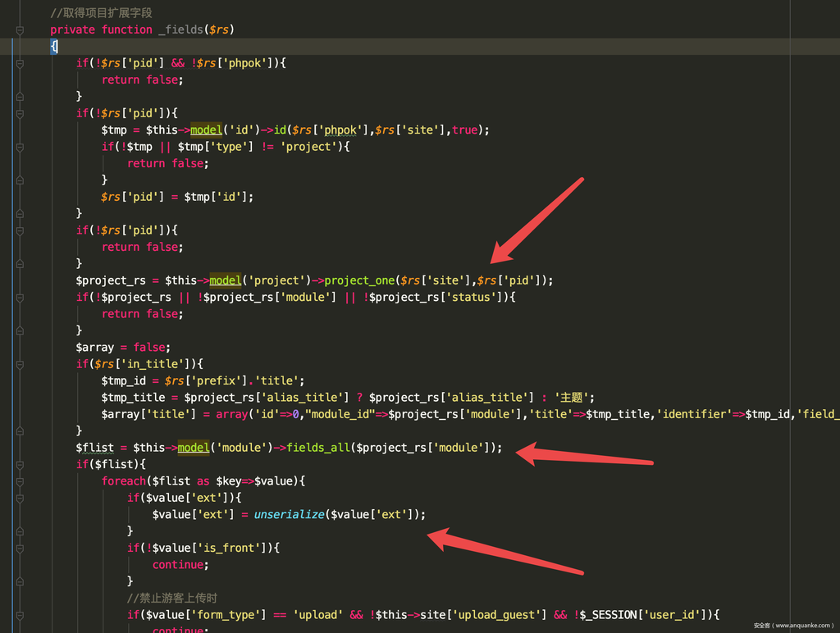Collapse the if($flist) block in the gutter
840x633 pixels.
click(x=20, y=465)
